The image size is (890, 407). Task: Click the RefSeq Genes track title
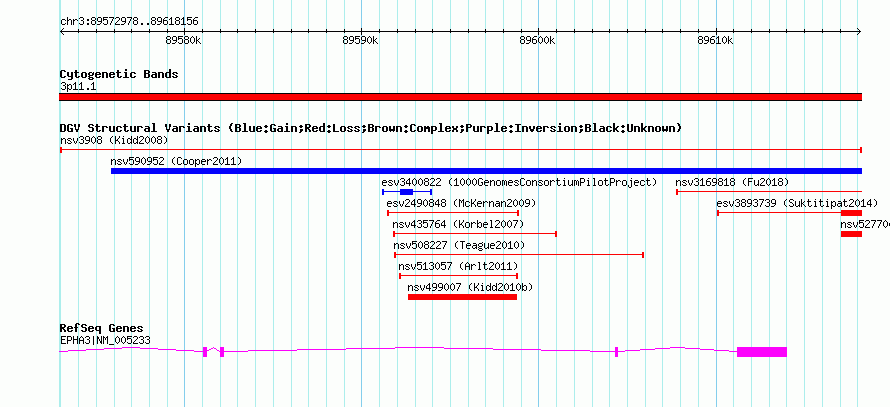click(102, 329)
